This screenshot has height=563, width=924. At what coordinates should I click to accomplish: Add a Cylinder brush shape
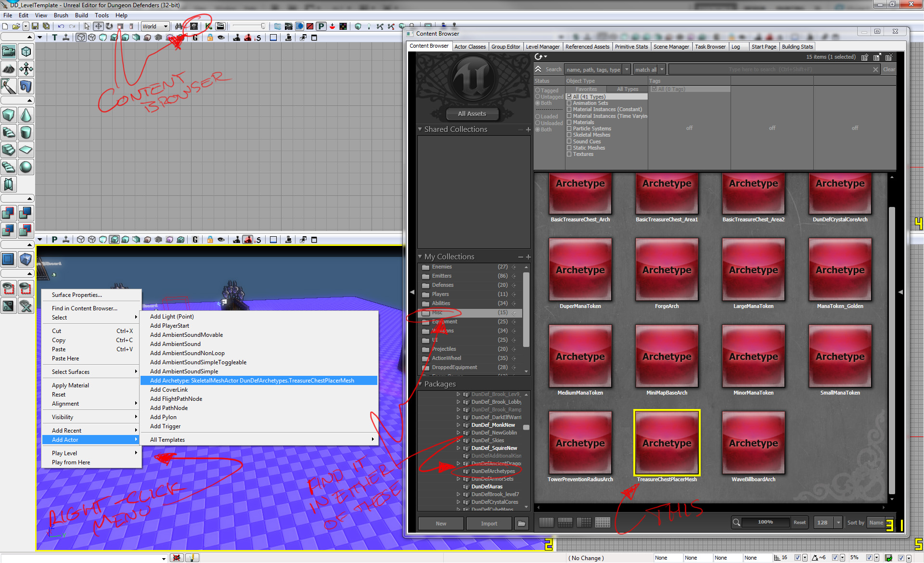pyautogui.click(x=26, y=132)
